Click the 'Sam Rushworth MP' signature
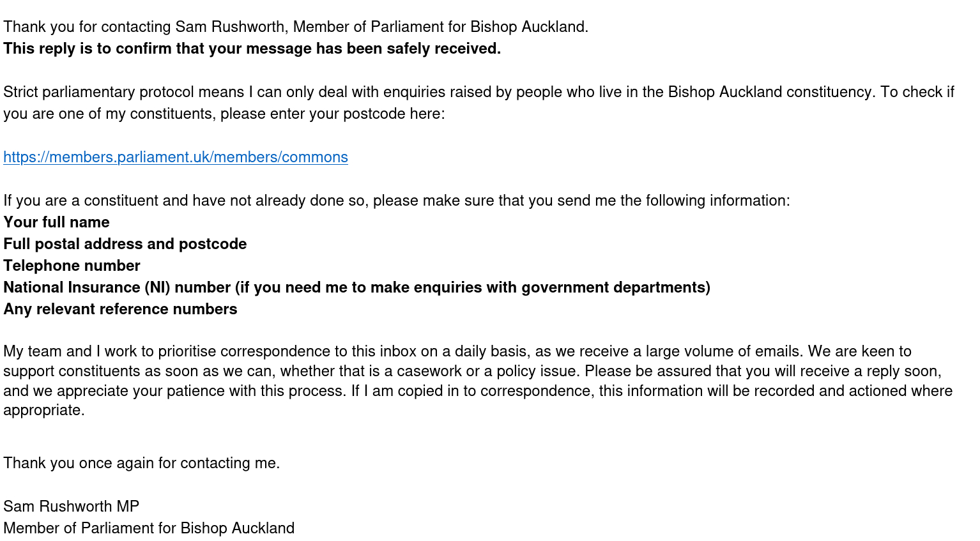The width and height of the screenshot is (980, 541). (x=71, y=507)
